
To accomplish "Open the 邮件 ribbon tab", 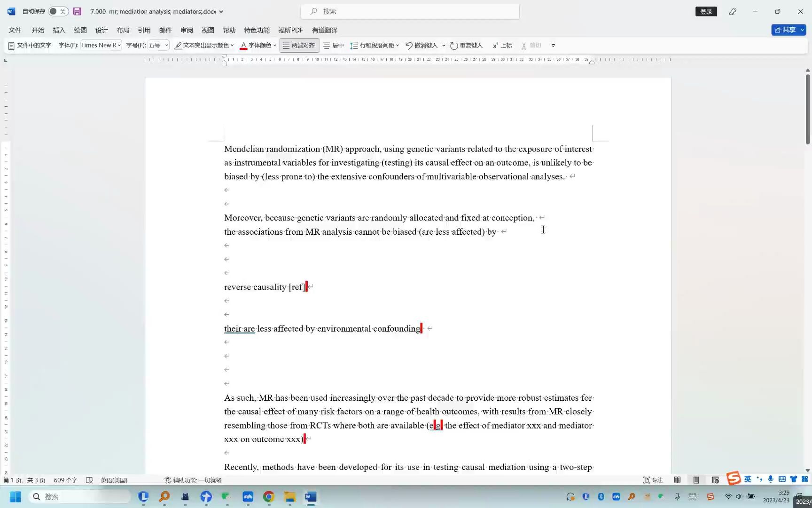I will [165, 30].
